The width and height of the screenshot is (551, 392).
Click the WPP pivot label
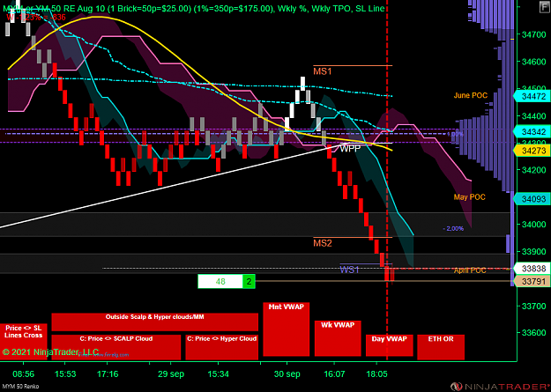[350, 148]
